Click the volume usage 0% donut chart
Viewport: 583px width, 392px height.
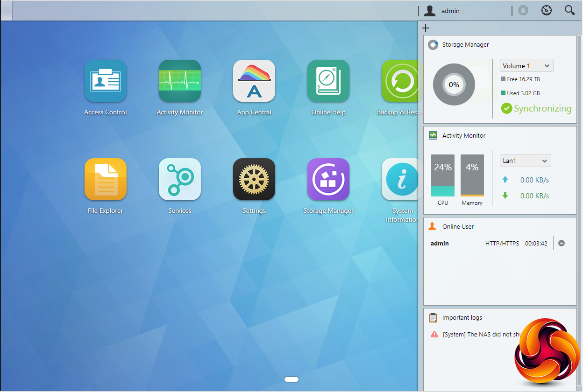pos(454,85)
